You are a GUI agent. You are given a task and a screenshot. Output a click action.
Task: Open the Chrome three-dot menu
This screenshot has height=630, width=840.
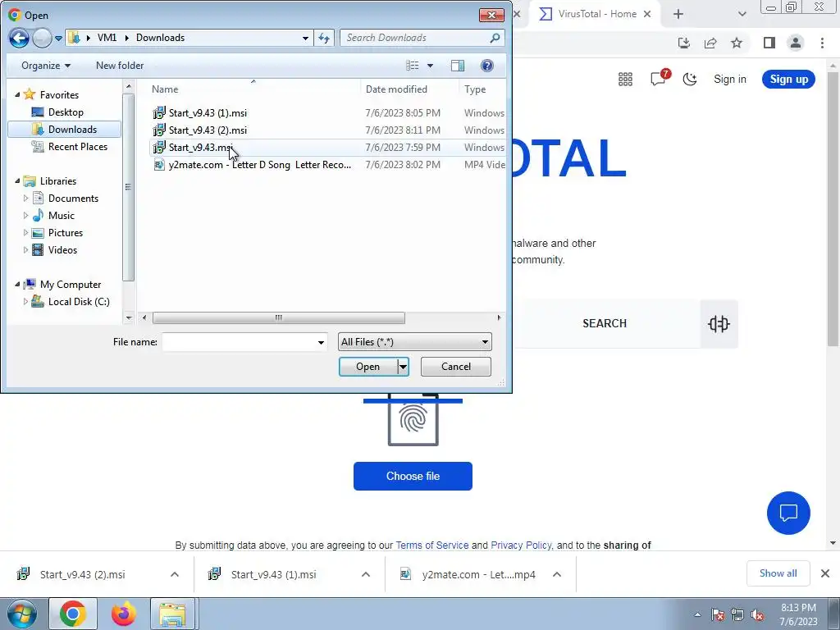coord(822,43)
